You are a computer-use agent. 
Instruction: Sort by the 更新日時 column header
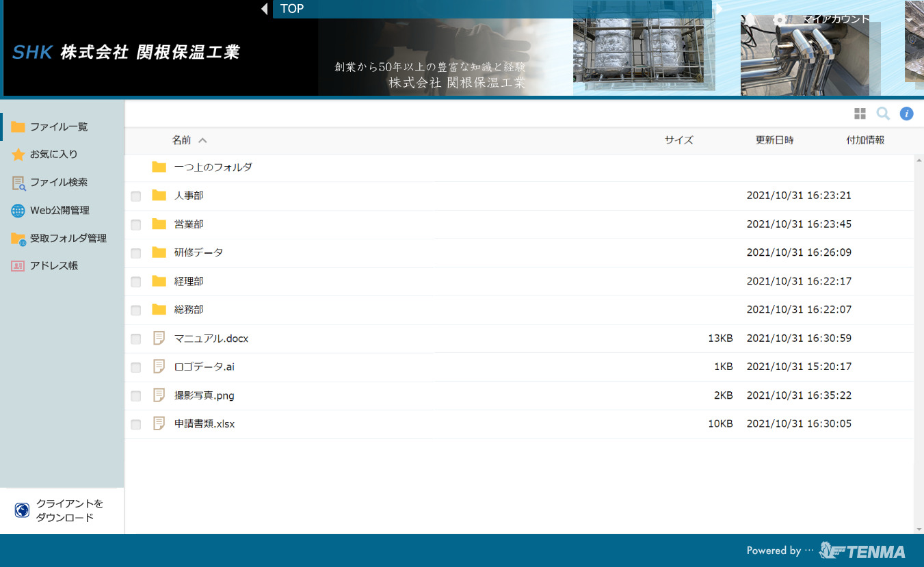(775, 140)
